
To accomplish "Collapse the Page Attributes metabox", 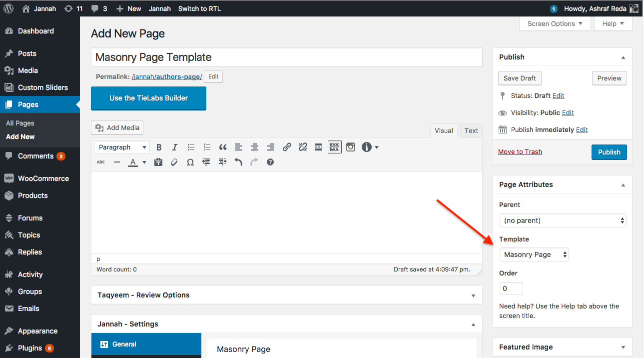I will point(623,185).
